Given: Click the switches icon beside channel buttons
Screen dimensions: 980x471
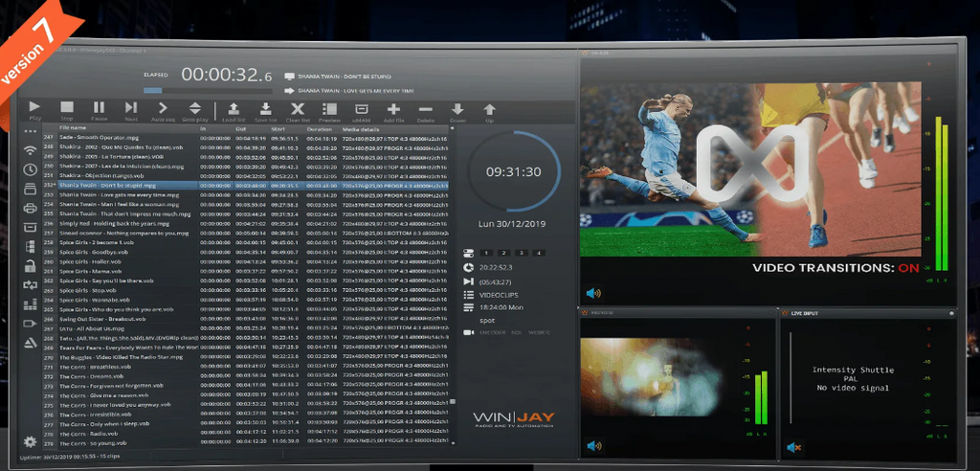Looking at the screenshot, I should click(x=468, y=253).
